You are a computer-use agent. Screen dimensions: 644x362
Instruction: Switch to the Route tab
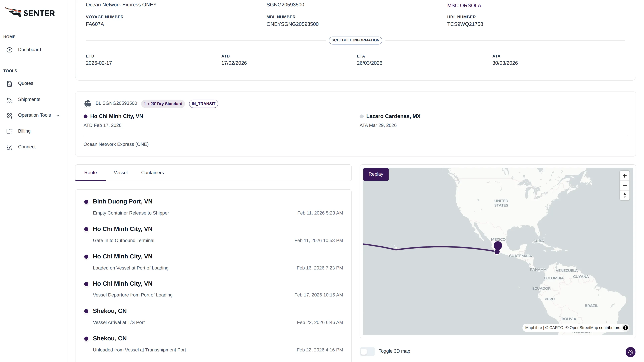[91, 173]
